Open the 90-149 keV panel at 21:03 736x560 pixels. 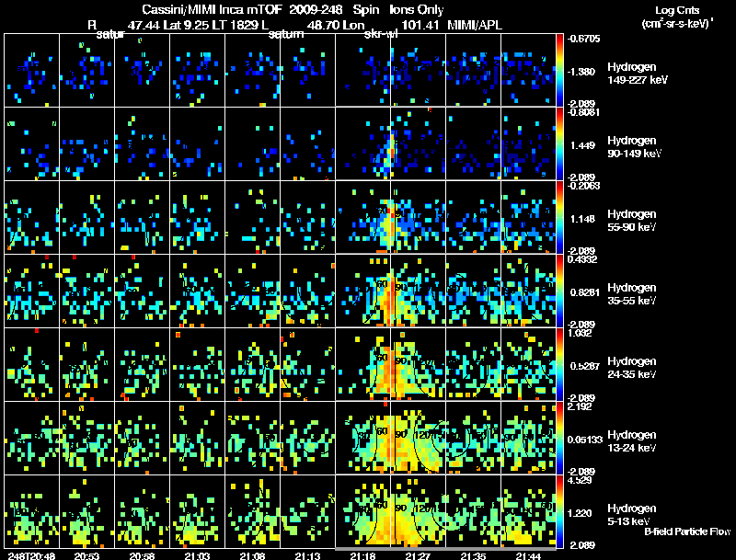[197, 144]
